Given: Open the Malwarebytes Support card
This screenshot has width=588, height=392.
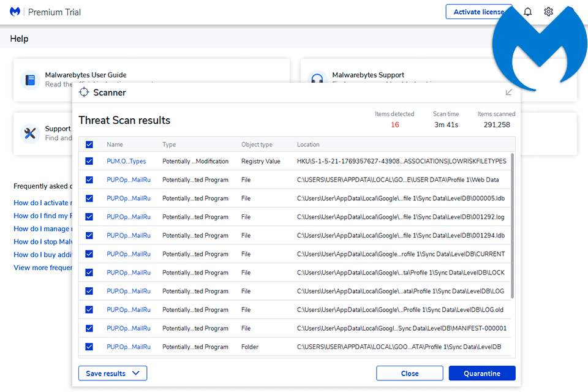Looking at the screenshot, I should coord(439,80).
